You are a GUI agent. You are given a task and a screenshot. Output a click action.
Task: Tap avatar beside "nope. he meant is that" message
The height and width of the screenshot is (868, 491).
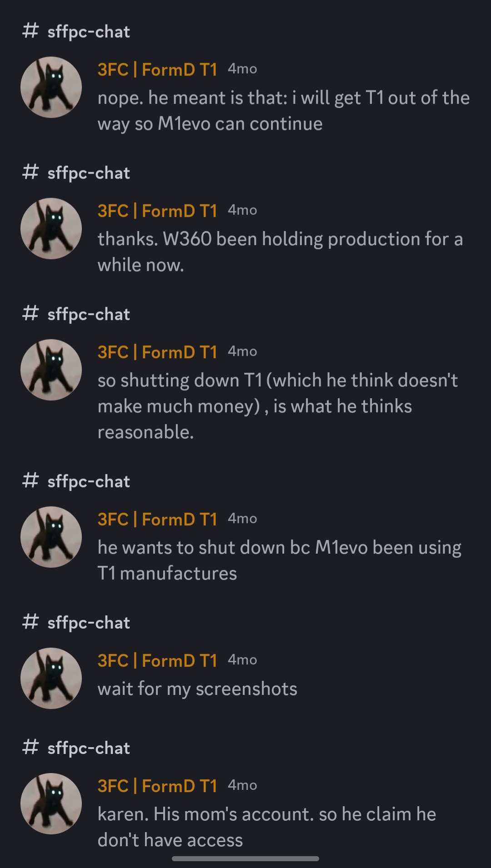click(x=51, y=87)
